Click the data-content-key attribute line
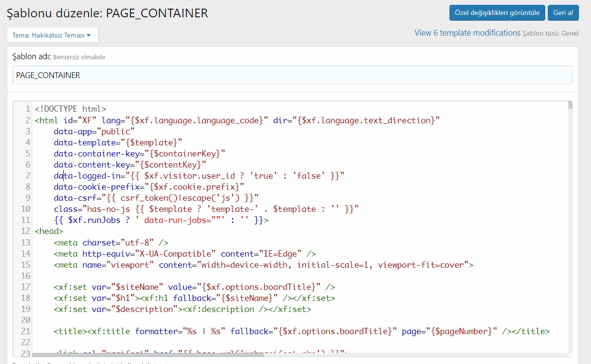Screen dimensions: 591x364 [130, 165]
